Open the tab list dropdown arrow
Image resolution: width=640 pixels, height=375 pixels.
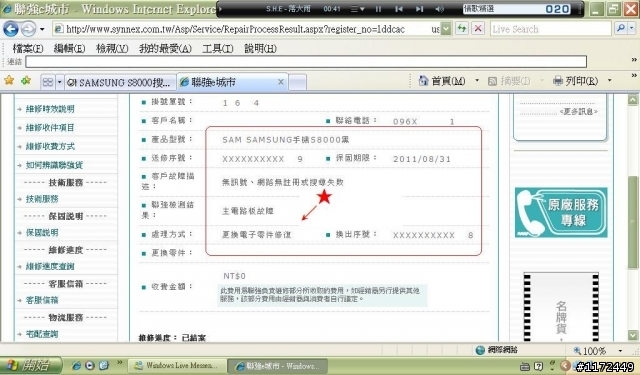click(60, 82)
